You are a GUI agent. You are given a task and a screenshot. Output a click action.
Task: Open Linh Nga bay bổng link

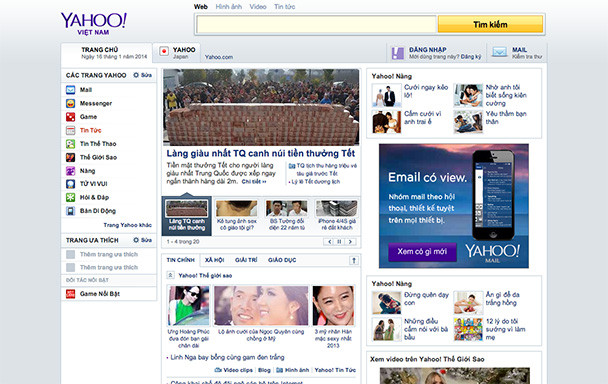click(227, 357)
